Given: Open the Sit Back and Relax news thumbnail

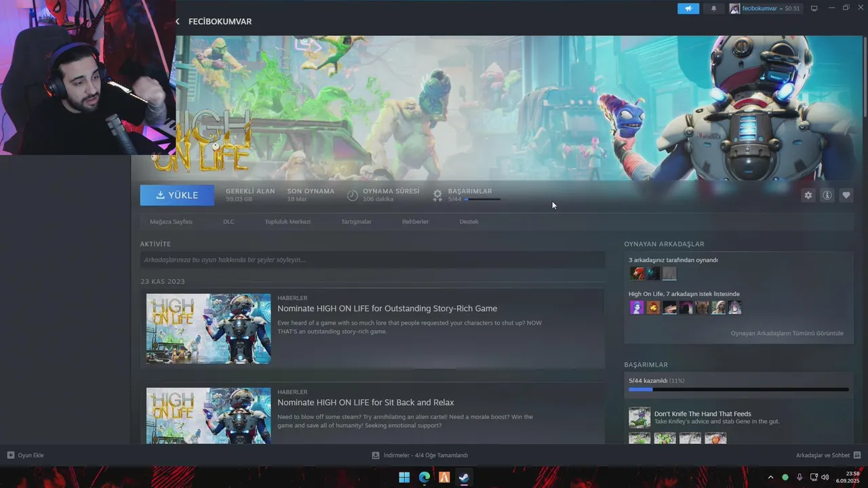Looking at the screenshot, I should (208, 415).
